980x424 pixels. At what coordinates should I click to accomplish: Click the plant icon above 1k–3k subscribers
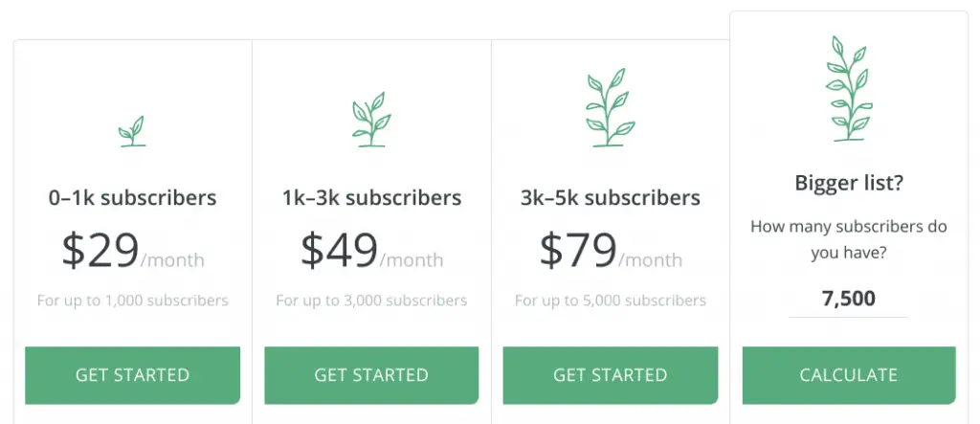[371, 120]
